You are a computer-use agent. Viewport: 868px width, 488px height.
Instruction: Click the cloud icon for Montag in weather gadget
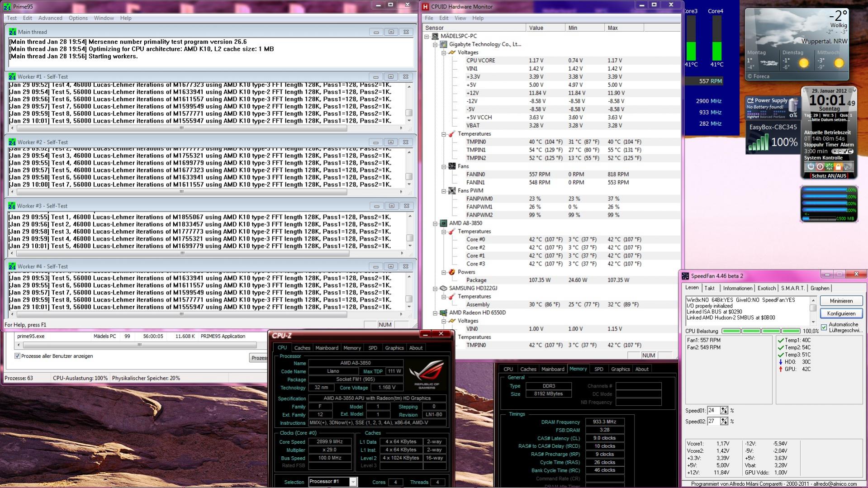pos(769,63)
